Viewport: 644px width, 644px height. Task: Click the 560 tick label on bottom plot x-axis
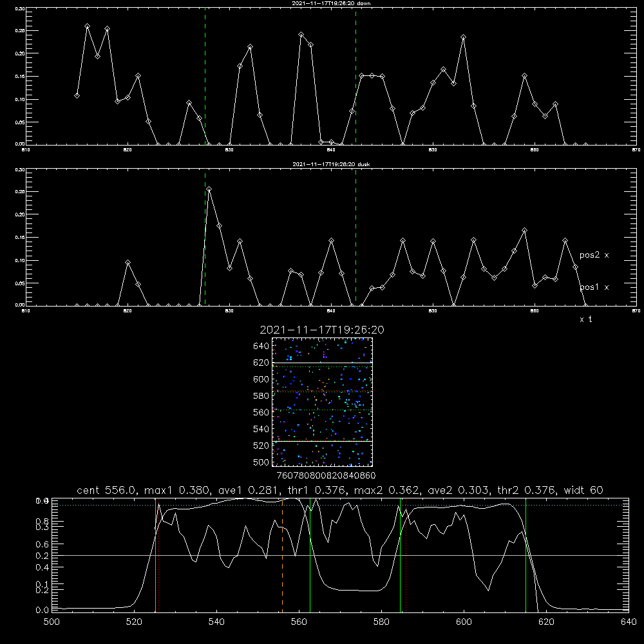pos(299,622)
